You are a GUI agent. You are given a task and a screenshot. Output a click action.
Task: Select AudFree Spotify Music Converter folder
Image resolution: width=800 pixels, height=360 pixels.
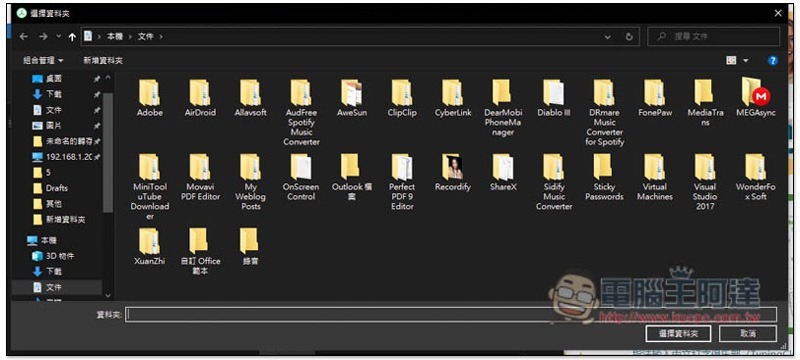[301, 113]
